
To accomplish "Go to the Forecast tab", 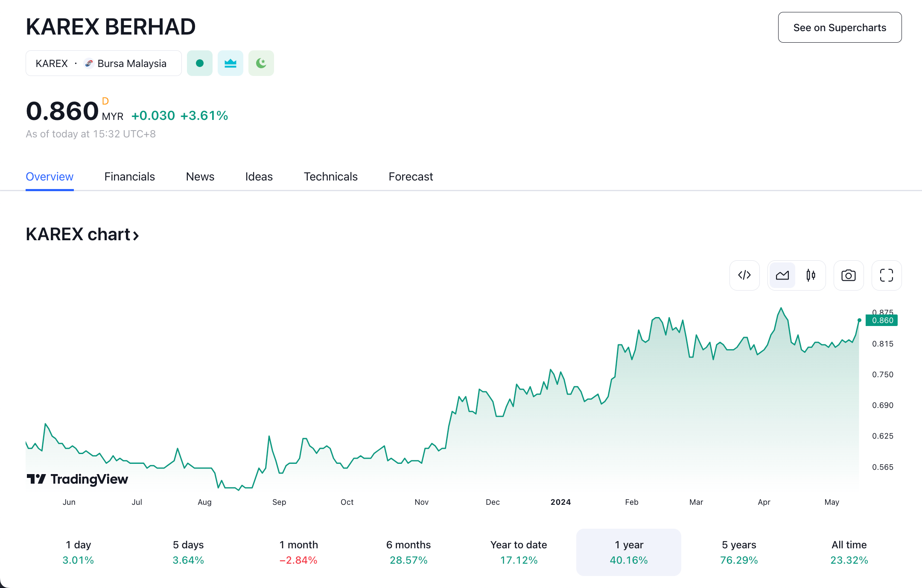I will tap(411, 177).
